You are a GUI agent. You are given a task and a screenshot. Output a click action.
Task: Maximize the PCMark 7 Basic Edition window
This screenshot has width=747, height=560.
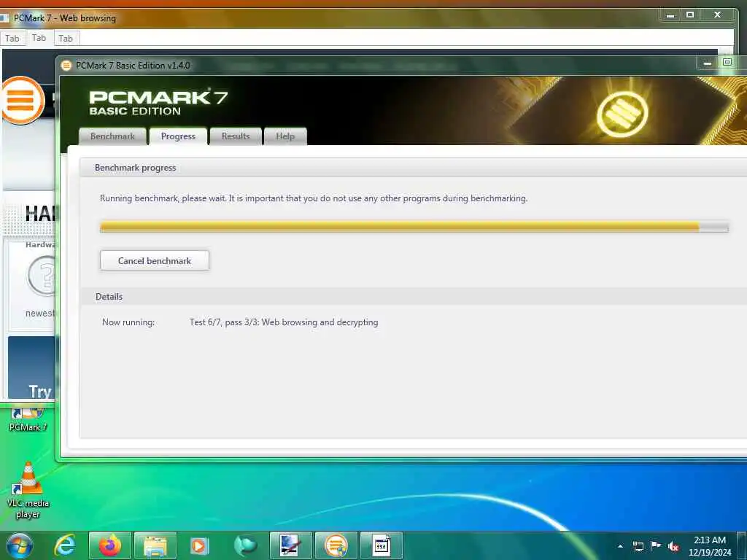pos(727,63)
